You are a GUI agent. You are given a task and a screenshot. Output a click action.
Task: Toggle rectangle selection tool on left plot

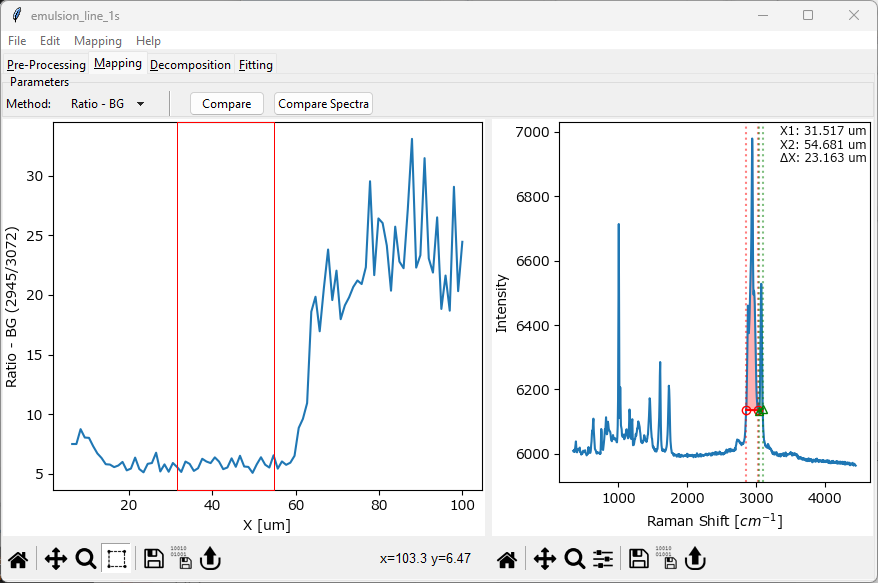(x=117, y=559)
